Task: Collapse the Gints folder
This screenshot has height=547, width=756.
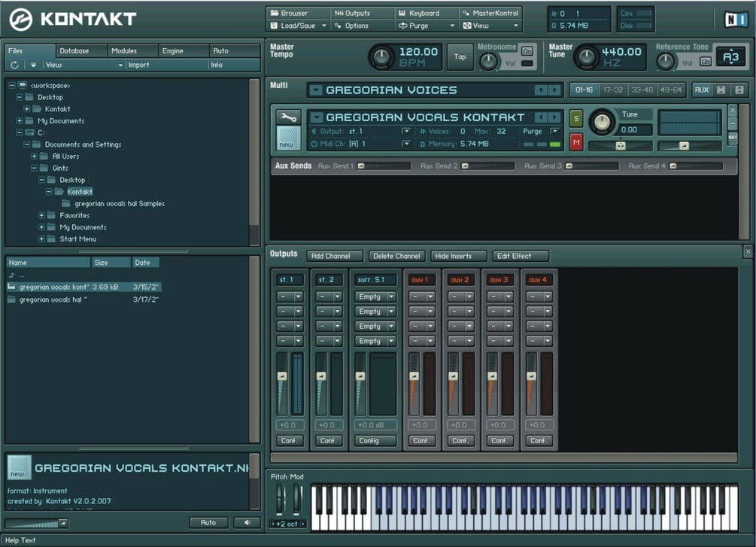Action: click(34, 168)
